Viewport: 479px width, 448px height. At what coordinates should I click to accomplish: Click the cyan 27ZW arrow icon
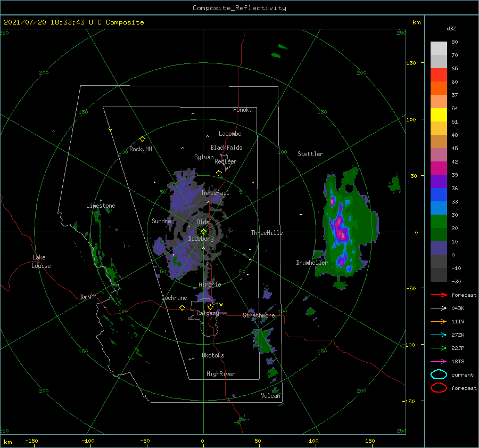point(439,335)
